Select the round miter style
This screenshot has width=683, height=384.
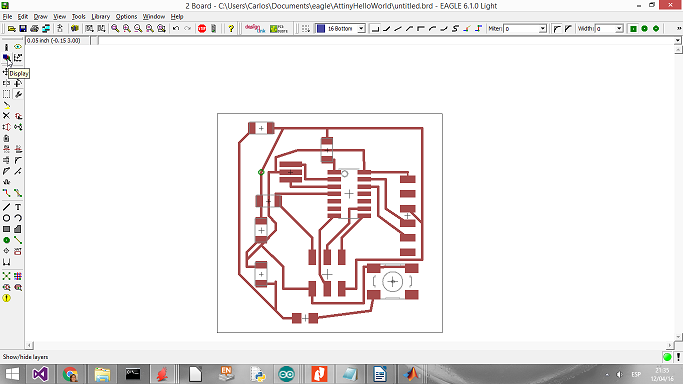pyautogui.click(x=557, y=29)
